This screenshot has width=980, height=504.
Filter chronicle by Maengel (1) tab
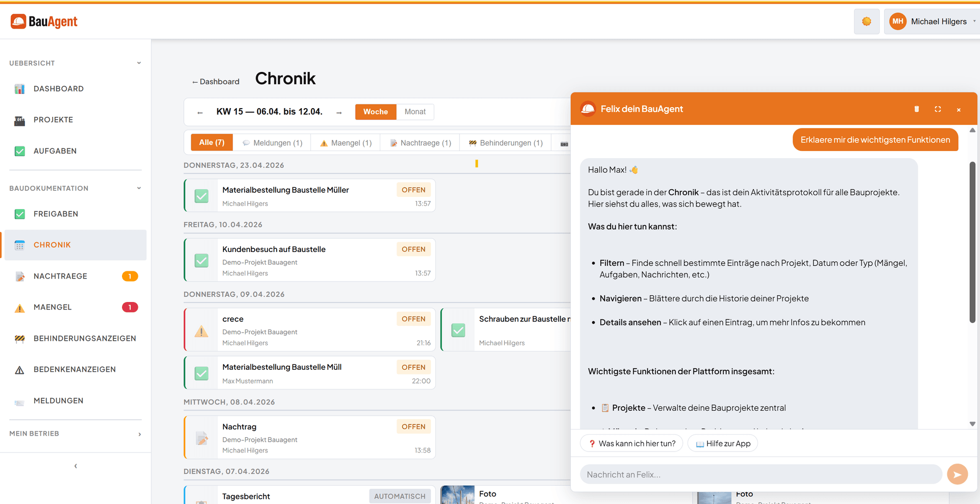[346, 143]
